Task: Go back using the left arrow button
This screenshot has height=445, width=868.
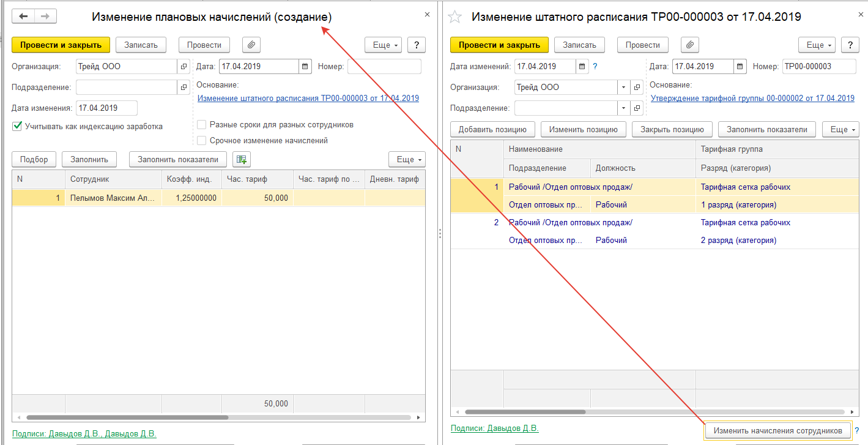Action: [x=24, y=16]
